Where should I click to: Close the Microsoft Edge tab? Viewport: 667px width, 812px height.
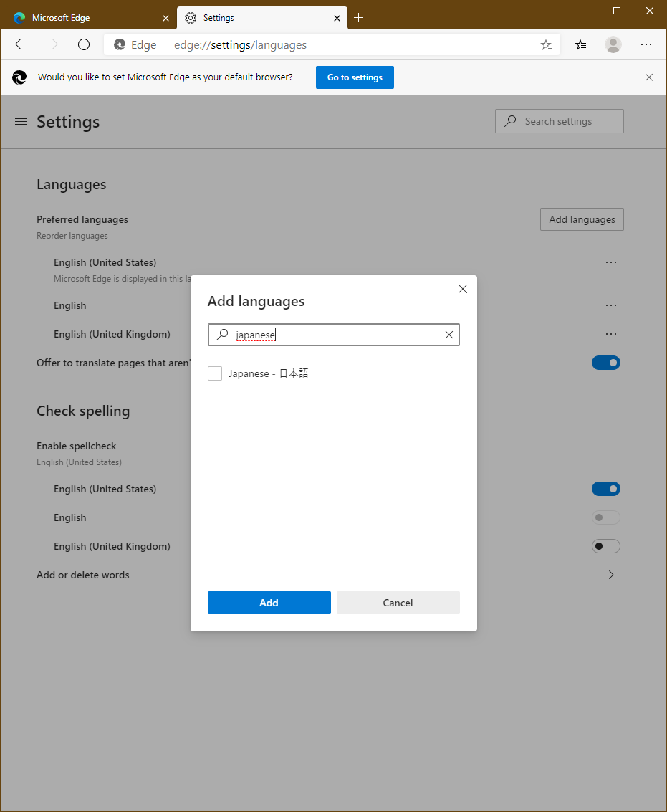point(165,18)
